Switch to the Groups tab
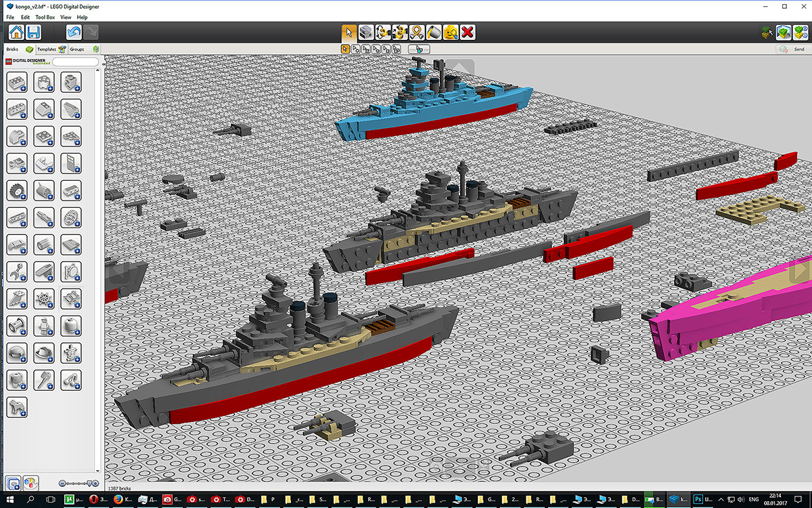The height and width of the screenshot is (508, 812). tap(84, 49)
